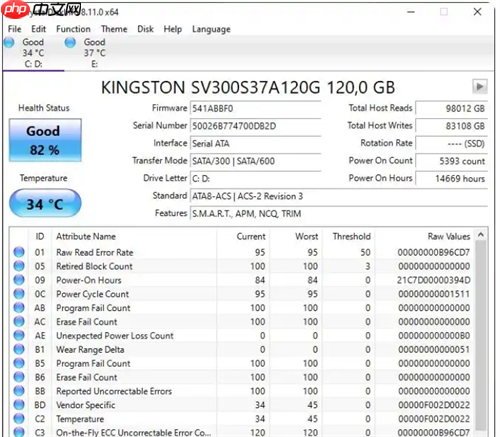
Task: Click status orb of Reported Uncorrectable Errors
Action: point(19,391)
